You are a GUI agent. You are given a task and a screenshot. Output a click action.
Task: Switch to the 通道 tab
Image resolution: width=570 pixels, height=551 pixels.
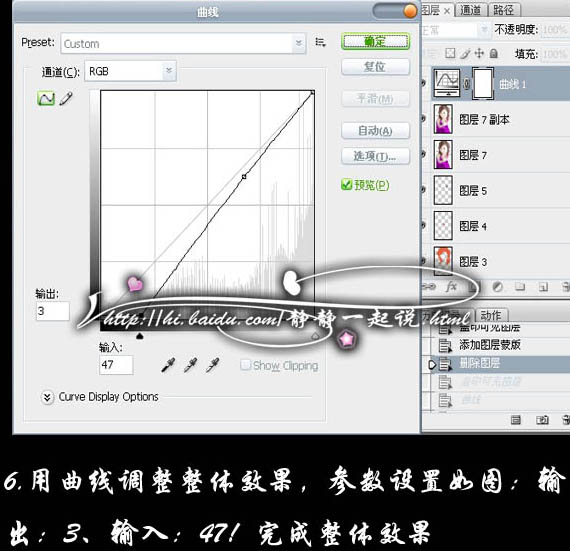click(x=470, y=10)
